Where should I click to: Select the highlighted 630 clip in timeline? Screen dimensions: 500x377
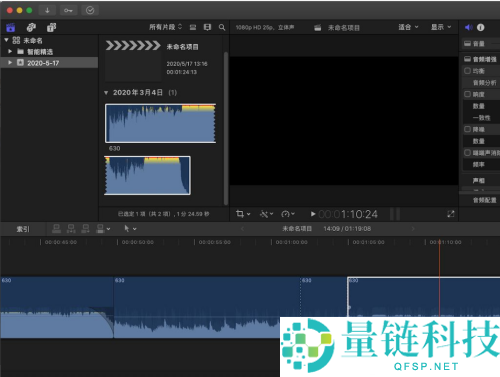coord(423,297)
